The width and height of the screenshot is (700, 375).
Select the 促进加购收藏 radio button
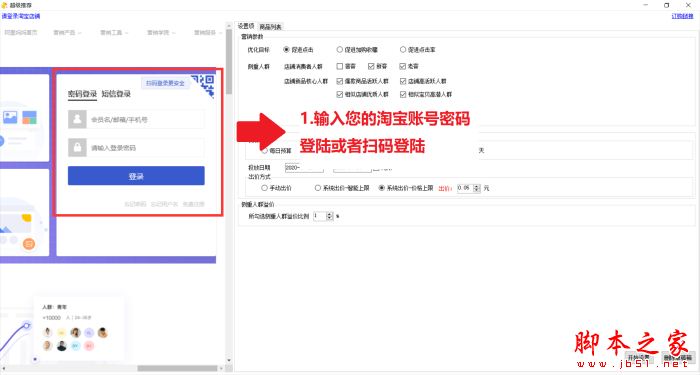(x=340, y=50)
